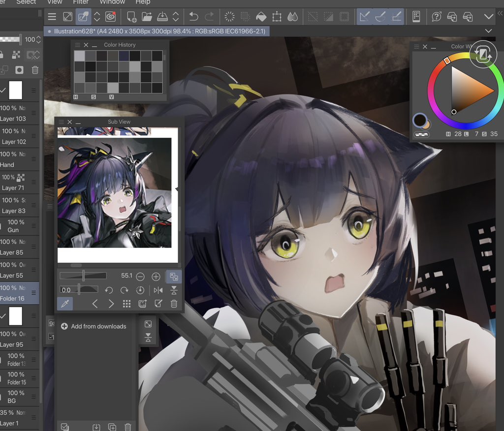
Task: Open Sub View image list grid
Action: click(x=126, y=304)
